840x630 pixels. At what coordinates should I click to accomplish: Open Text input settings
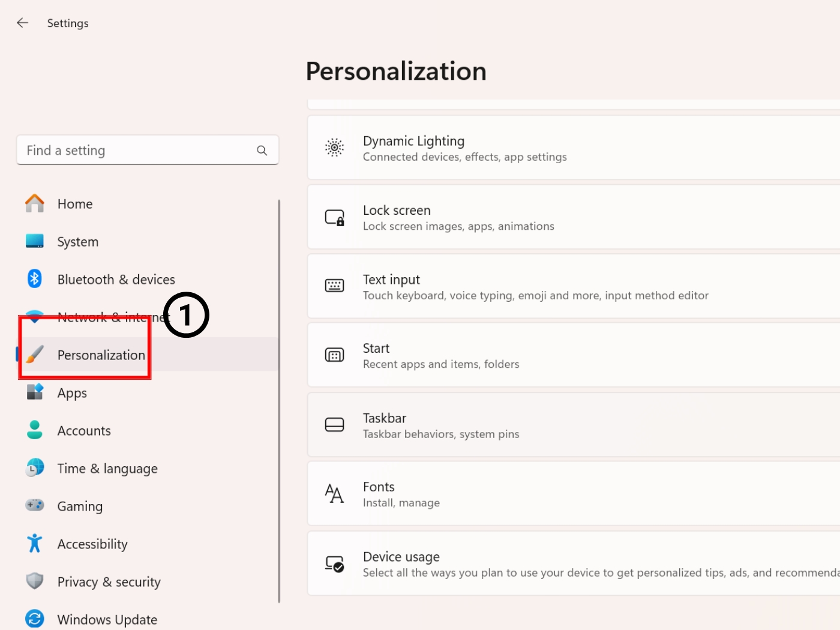[x=574, y=286]
